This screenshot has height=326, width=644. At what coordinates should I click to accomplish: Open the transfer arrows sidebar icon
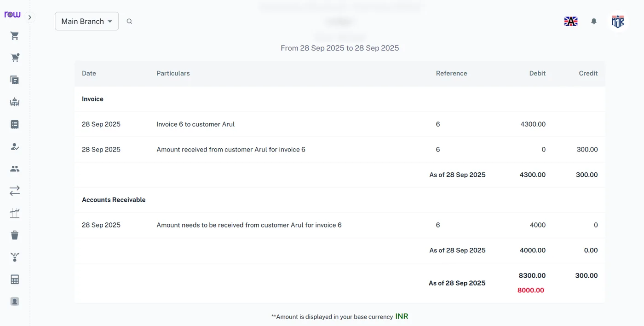point(15,191)
